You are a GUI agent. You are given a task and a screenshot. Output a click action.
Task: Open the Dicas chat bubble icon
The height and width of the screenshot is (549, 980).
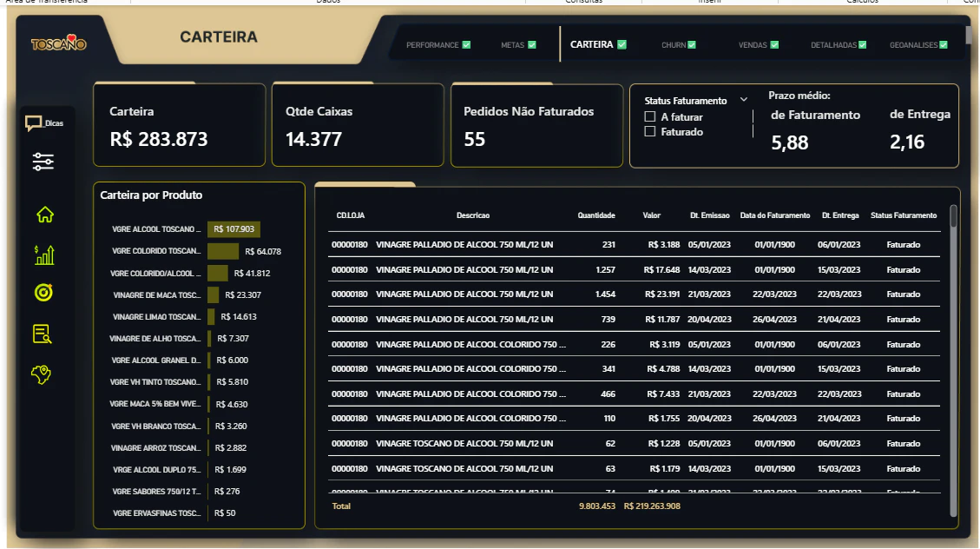click(34, 123)
